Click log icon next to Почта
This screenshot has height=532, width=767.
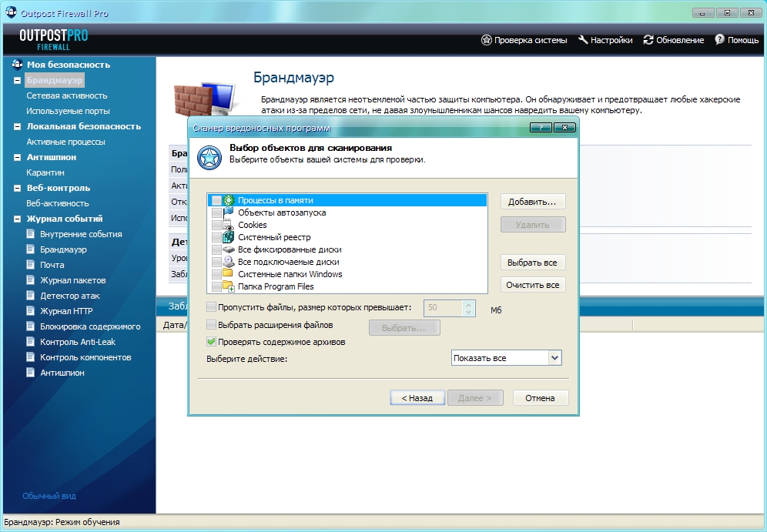(x=30, y=265)
